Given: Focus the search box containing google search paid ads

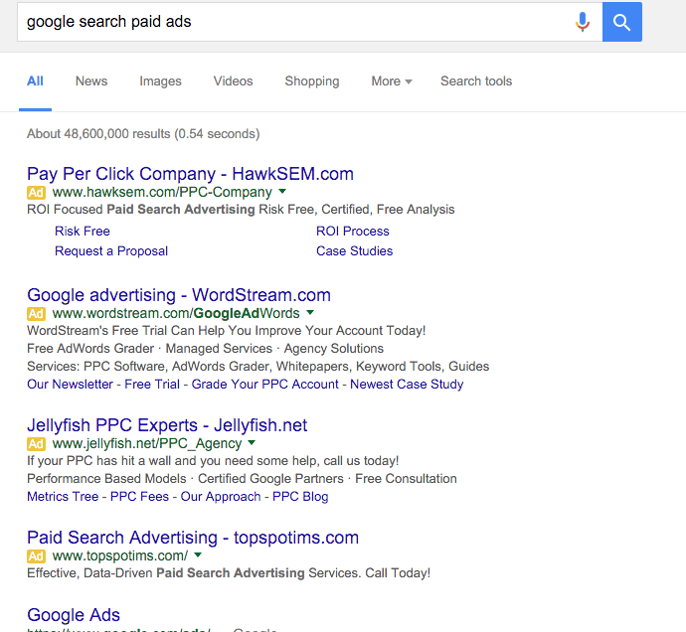Looking at the screenshot, I should click(x=290, y=22).
